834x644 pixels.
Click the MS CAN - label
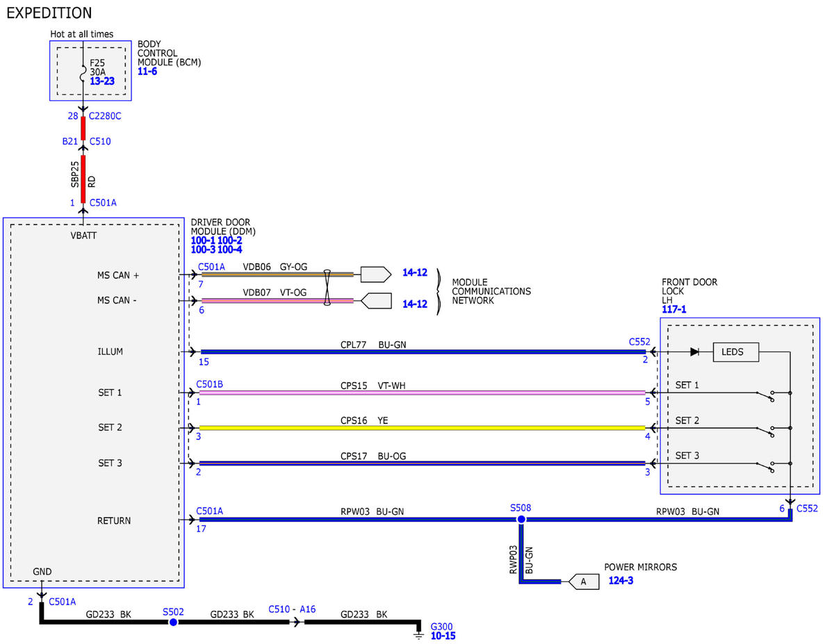click(117, 301)
